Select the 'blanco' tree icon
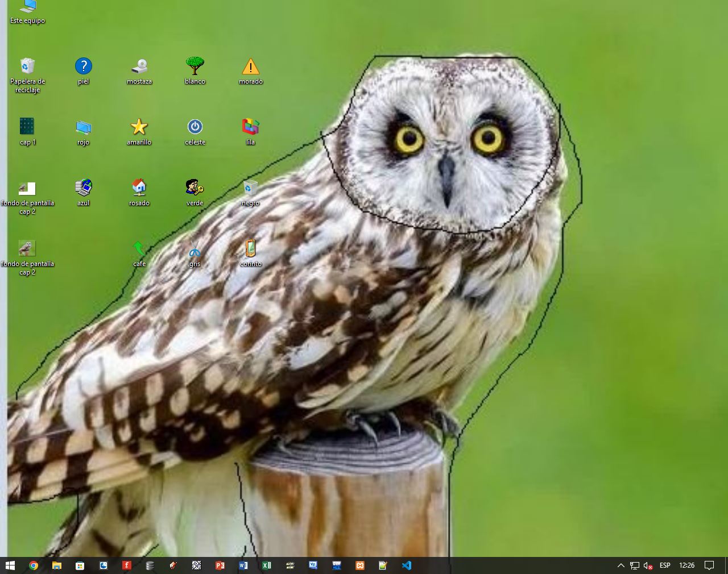 195,66
